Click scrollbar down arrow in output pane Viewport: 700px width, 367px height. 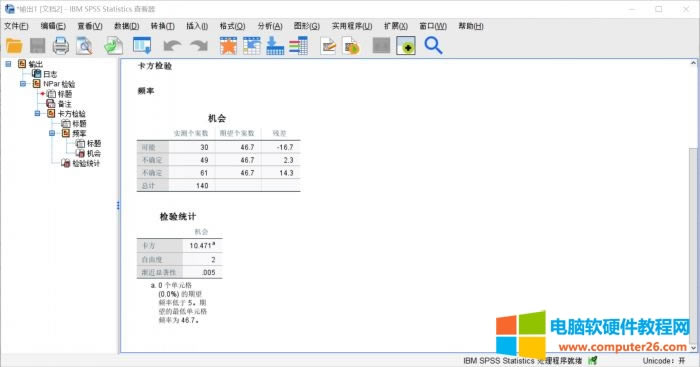tap(693, 347)
